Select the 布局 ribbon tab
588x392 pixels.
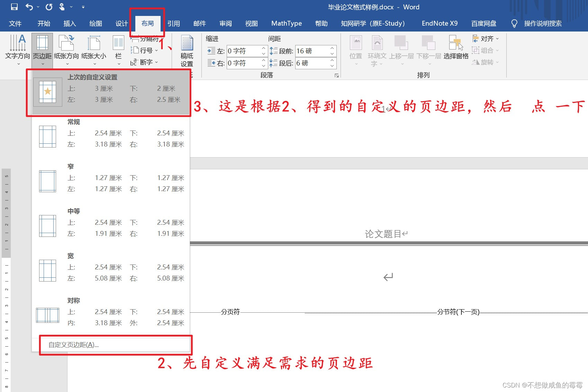(x=148, y=24)
